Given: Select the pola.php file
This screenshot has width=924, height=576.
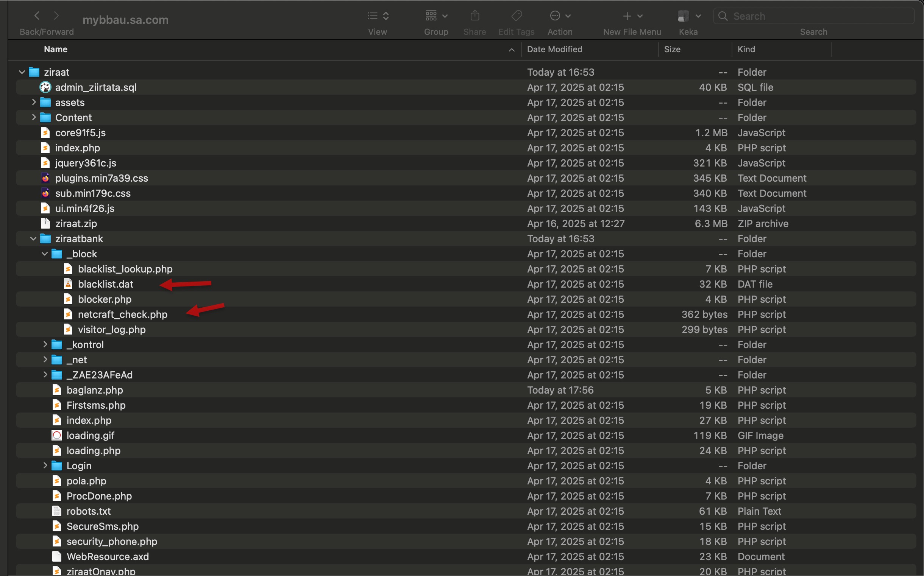Looking at the screenshot, I should [x=86, y=481].
